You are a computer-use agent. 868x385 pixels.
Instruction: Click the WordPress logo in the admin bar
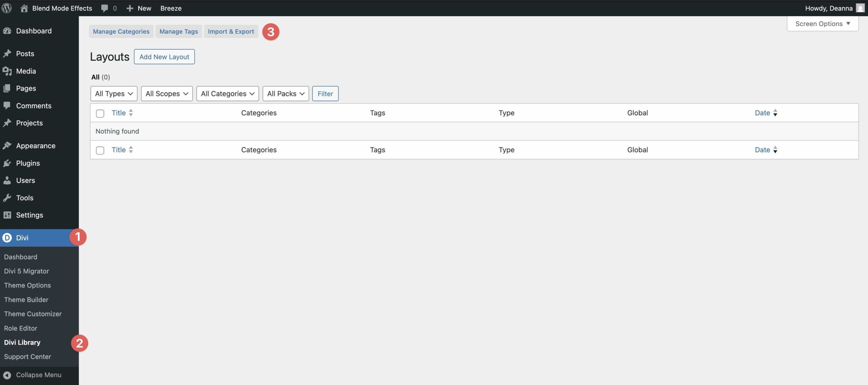pyautogui.click(x=7, y=8)
